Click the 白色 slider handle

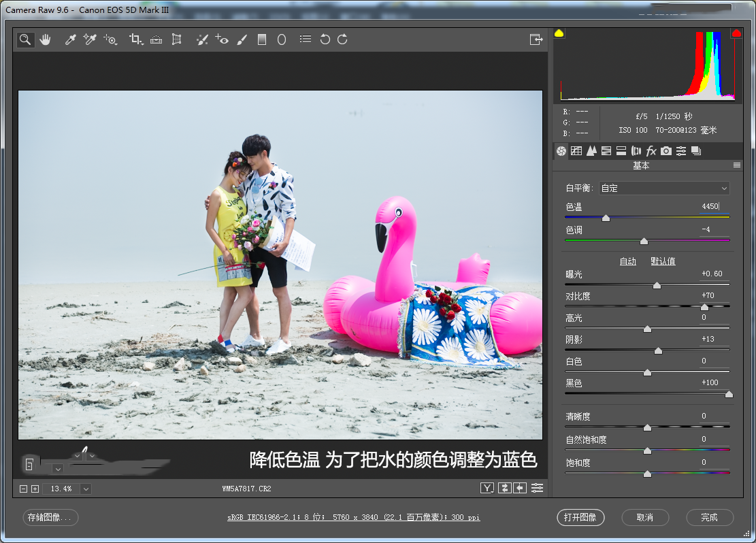[x=648, y=372]
